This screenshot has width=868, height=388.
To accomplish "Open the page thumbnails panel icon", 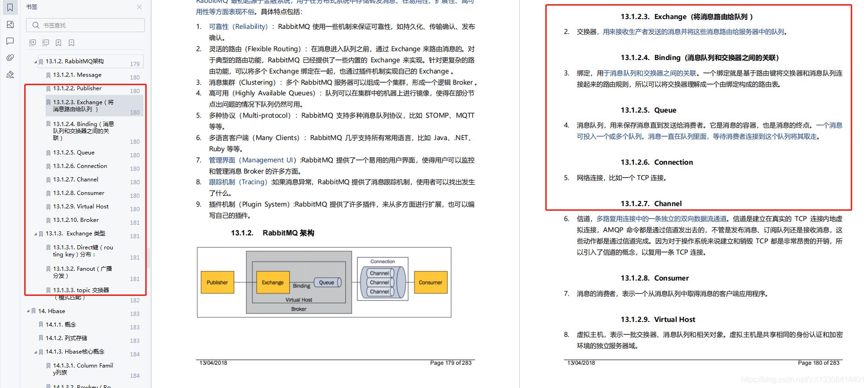I will [x=10, y=25].
